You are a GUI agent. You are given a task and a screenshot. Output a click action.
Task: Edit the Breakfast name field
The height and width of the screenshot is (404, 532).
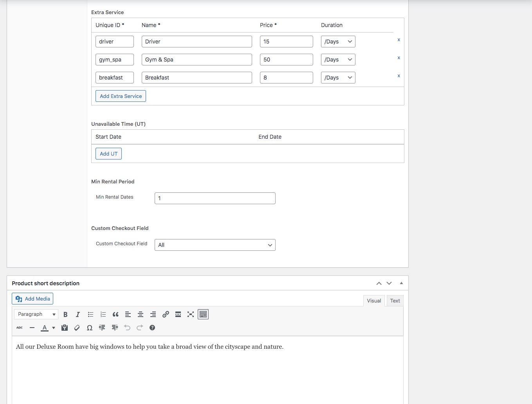197,78
